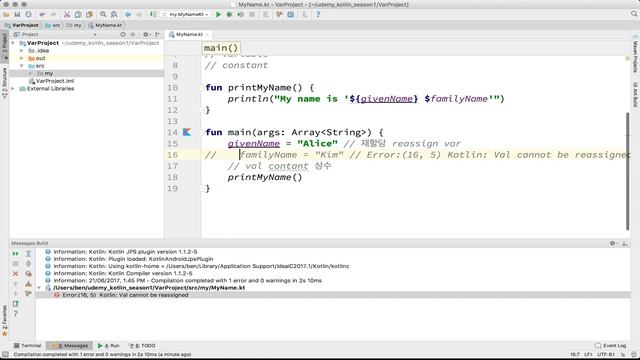
Task: Select my folder in the navigation breadcrumb
Action: point(74,25)
